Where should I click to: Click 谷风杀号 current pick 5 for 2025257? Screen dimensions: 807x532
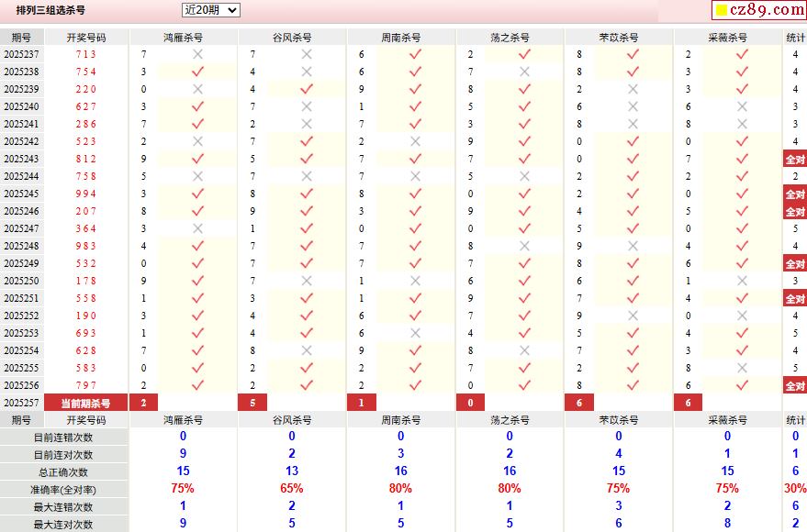tap(252, 403)
